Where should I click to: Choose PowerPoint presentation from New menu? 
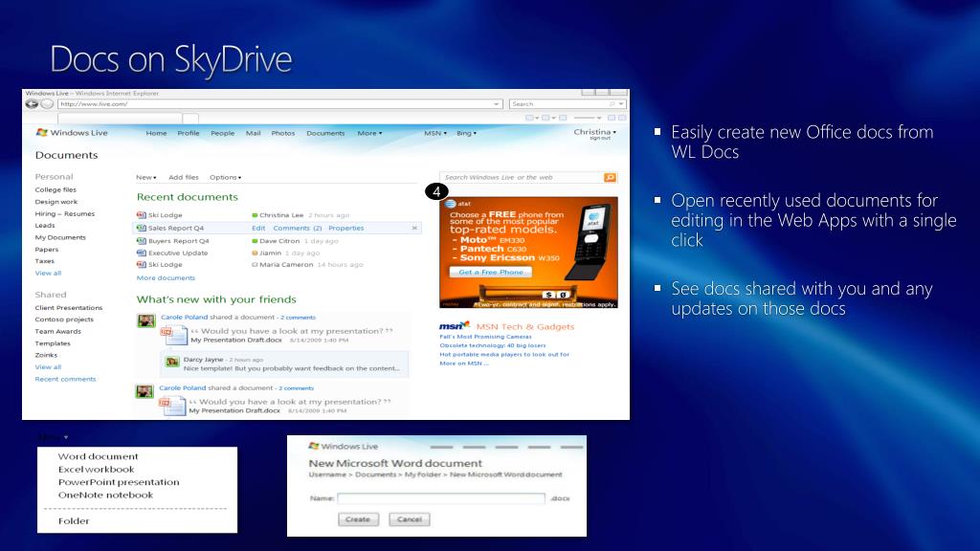[119, 482]
